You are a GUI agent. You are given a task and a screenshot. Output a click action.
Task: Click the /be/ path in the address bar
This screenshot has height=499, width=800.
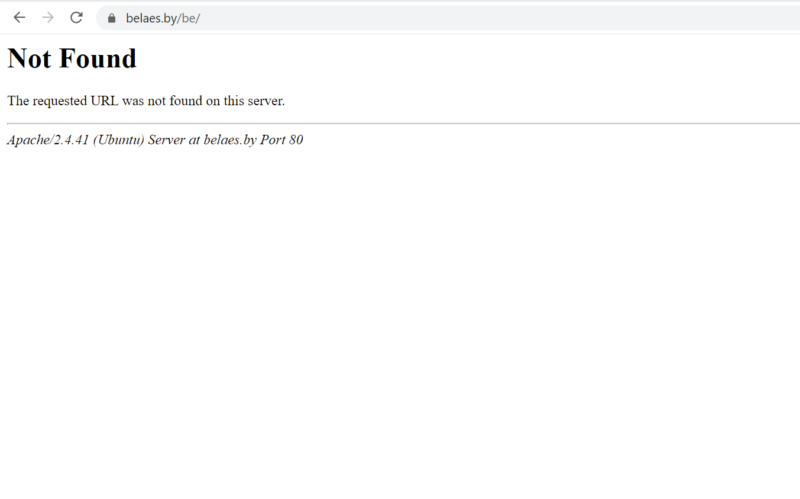[x=190, y=19]
